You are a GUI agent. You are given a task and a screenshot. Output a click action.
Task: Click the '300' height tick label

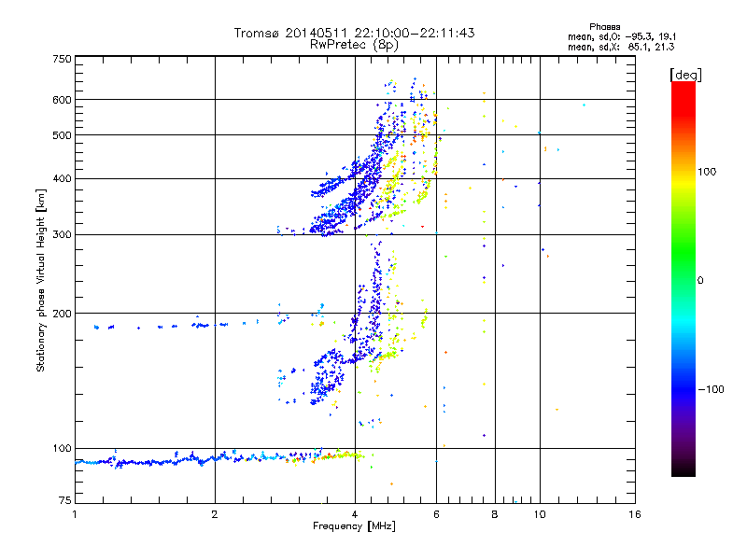pyautogui.click(x=62, y=235)
